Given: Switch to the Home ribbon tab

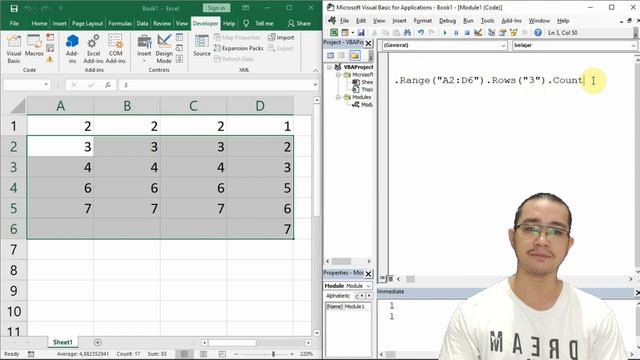Looking at the screenshot, I should 39,23.
